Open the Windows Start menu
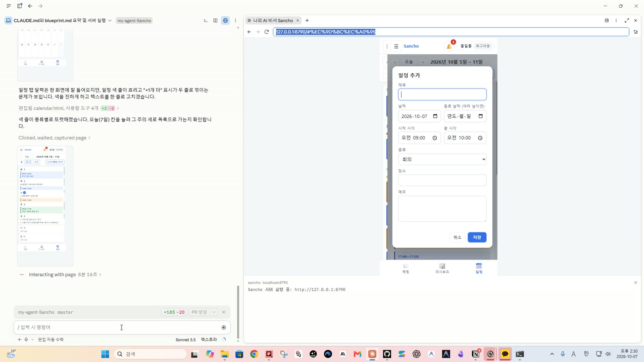This screenshot has width=644, height=362. tap(105, 354)
